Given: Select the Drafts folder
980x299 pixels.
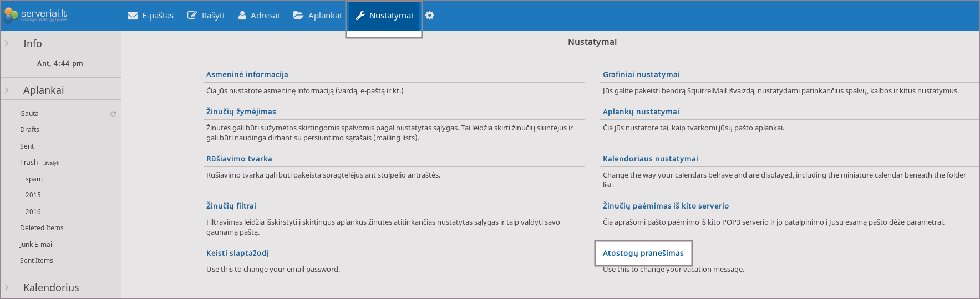Looking at the screenshot, I should pyautogui.click(x=29, y=130).
